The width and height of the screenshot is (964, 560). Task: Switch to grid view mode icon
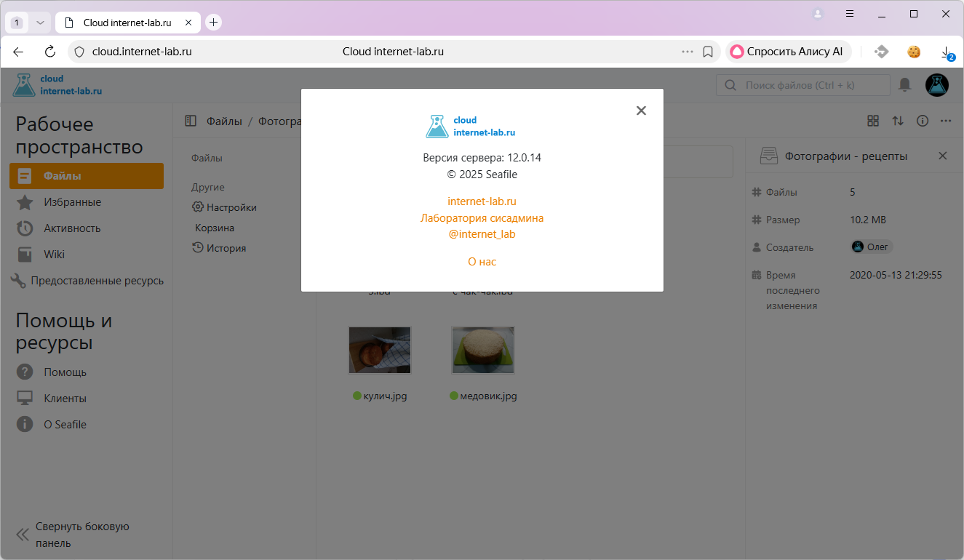(873, 121)
